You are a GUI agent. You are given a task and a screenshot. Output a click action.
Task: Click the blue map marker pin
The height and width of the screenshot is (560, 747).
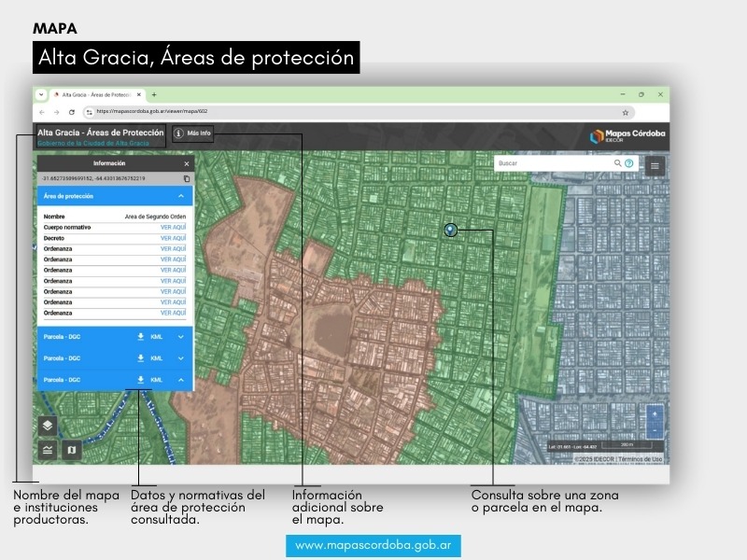coord(450,229)
